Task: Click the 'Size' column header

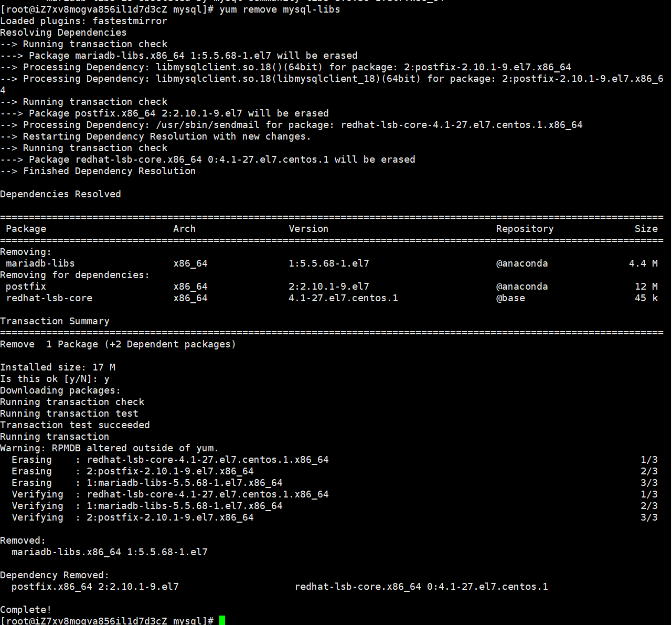Action: (646, 229)
